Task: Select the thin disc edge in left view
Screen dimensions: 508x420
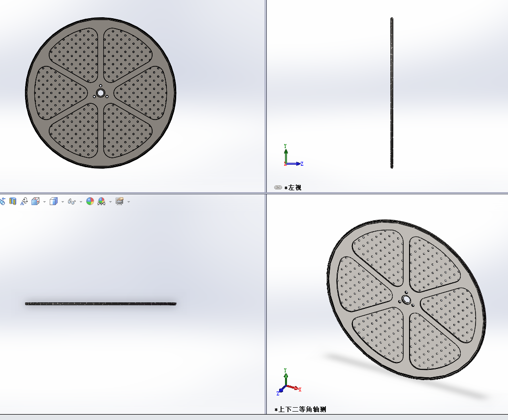Action: point(392,93)
